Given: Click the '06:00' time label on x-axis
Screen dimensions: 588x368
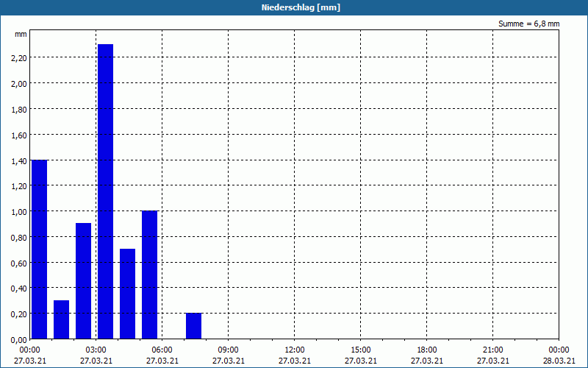Looking at the screenshot, I should point(162,350).
